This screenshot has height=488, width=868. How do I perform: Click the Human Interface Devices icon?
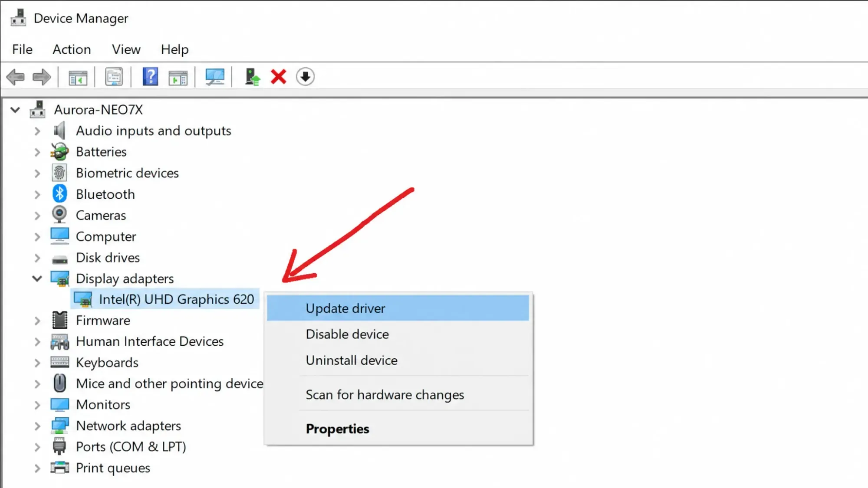59,341
